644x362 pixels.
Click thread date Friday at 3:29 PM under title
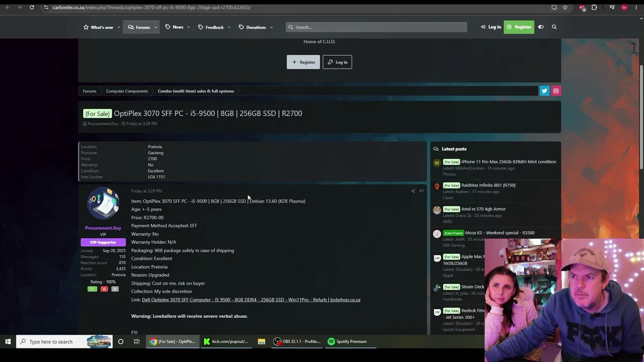click(142, 124)
